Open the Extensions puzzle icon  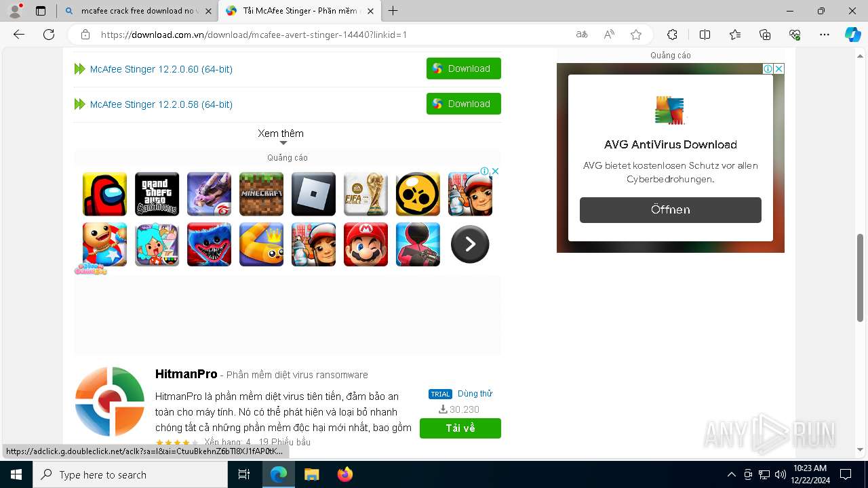672,35
